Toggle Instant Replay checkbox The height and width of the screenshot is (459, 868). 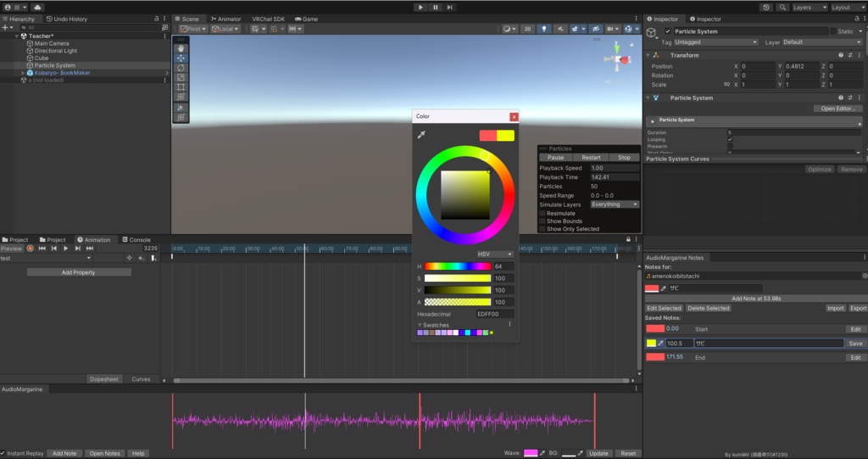pos(3,453)
